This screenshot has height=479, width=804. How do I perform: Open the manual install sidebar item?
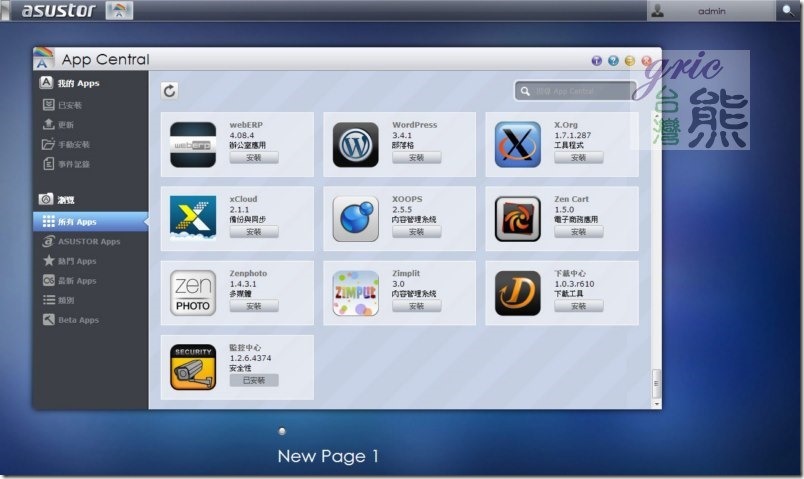coord(90,145)
